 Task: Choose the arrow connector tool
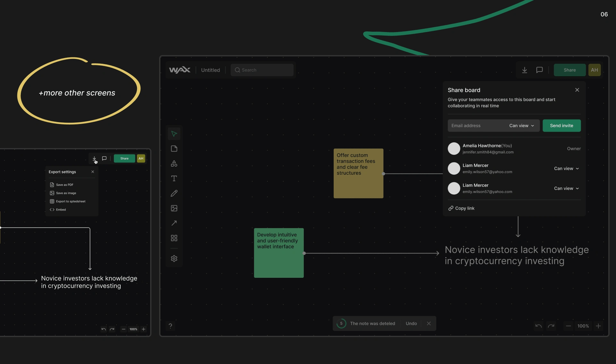(174, 223)
